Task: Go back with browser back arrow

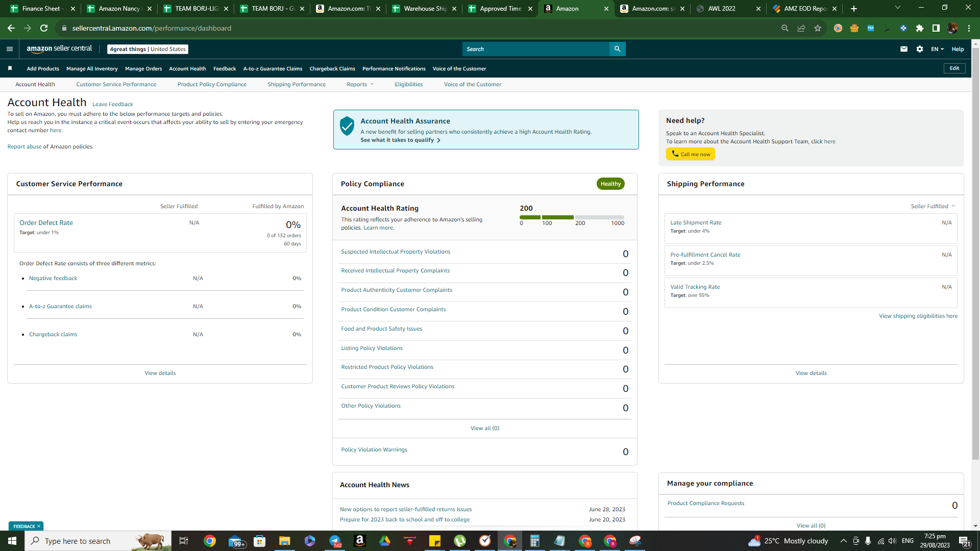Action: pos(11,28)
